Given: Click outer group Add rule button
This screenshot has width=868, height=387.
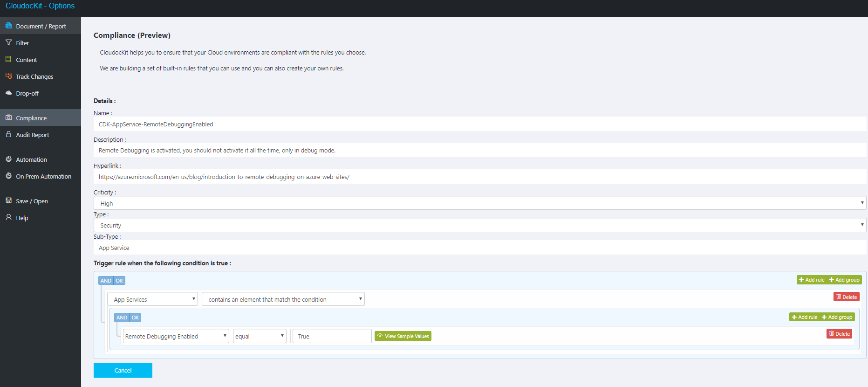Looking at the screenshot, I should coord(812,280).
